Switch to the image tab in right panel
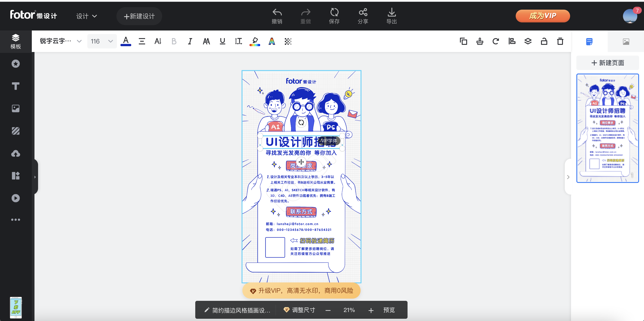644x321 pixels. click(626, 41)
